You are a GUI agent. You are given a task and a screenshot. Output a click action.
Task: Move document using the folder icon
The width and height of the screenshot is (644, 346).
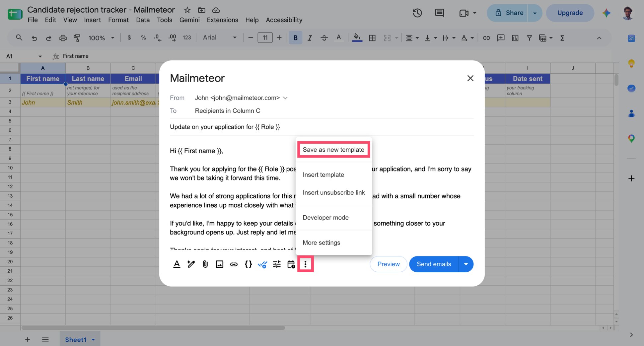[x=201, y=10]
